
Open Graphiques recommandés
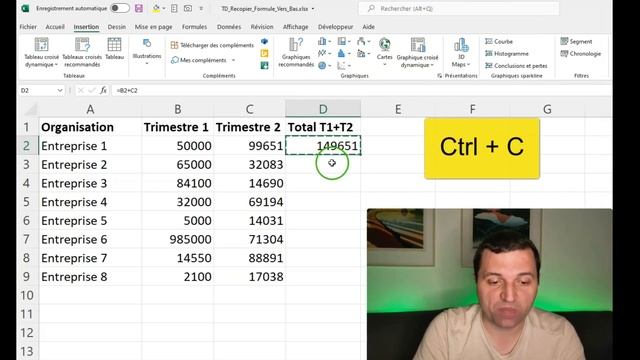(x=296, y=52)
